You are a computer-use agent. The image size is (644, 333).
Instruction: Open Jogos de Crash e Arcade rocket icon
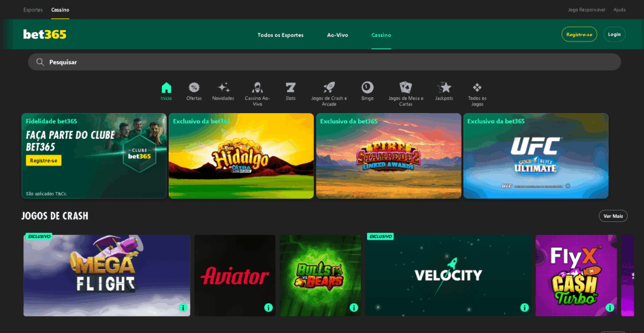(x=329, y=87)
